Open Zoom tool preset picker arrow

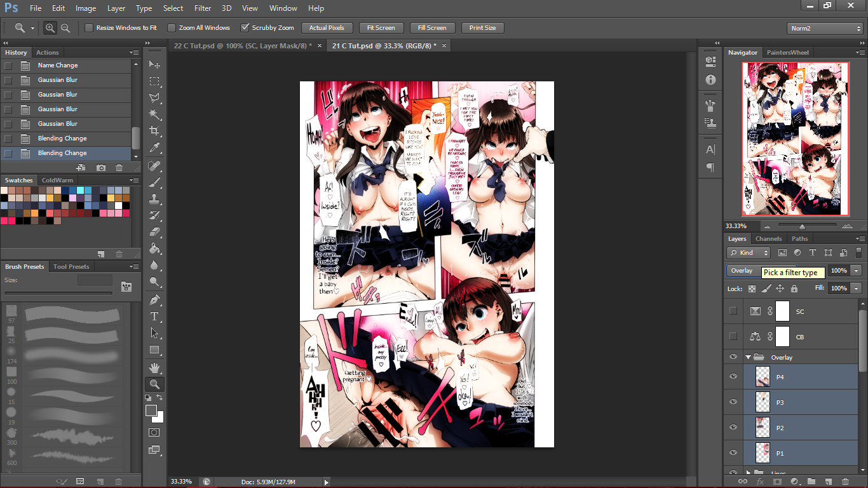click(x=32, y=29)
